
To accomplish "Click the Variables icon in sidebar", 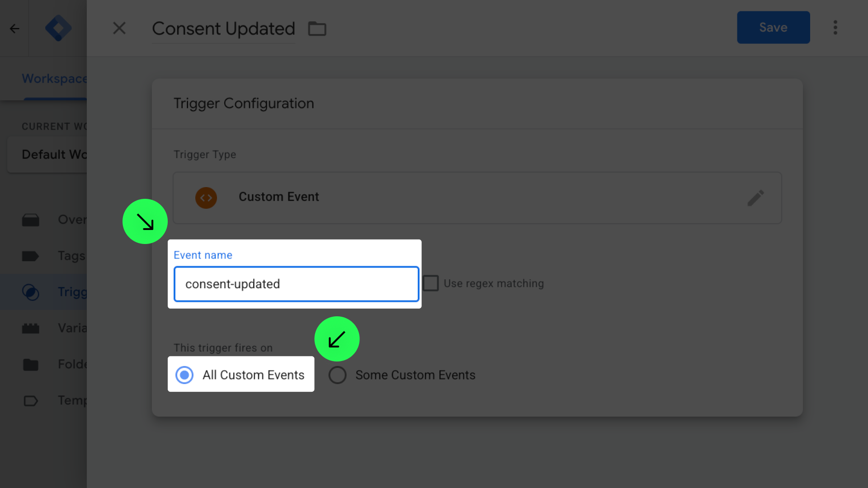I will pos(31,328).
